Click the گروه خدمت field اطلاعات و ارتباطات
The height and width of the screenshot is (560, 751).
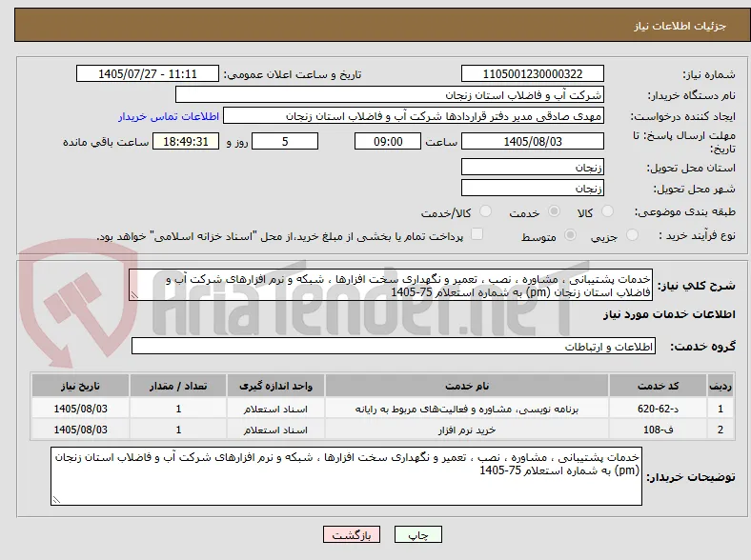pyautogui.click(x=394, y=346)
